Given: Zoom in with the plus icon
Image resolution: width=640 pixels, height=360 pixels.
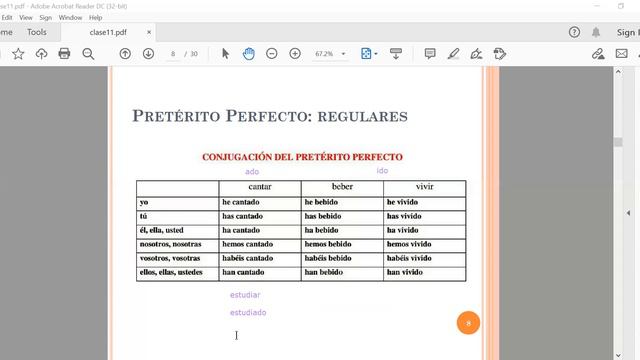Looking at the screenshot, I should (295, 53).
